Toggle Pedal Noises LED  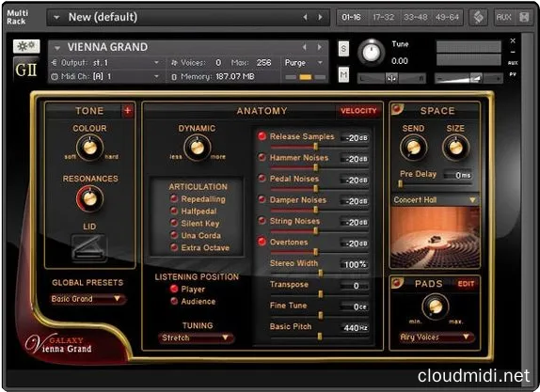click(262, 179)
